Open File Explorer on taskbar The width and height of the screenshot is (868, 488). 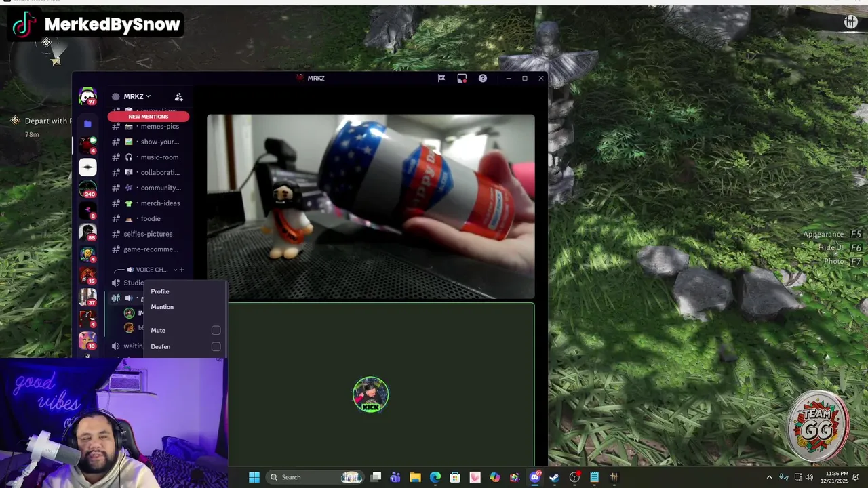click(415, 477)
